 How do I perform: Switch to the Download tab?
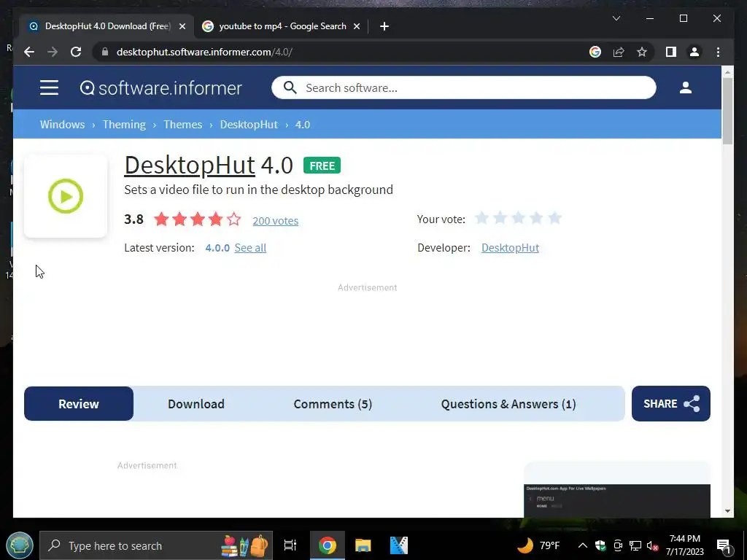[196, 404]
